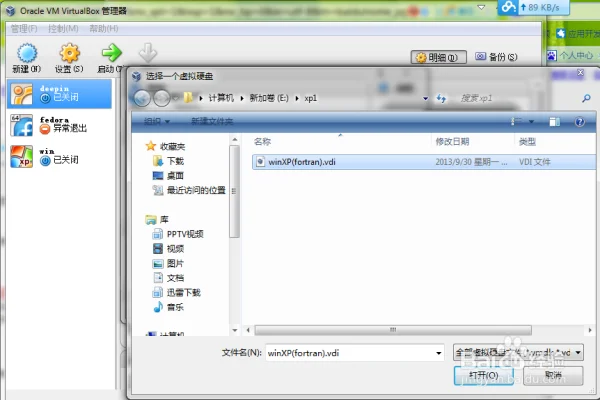Click the refresh icon next to address bar

[441, 99]
